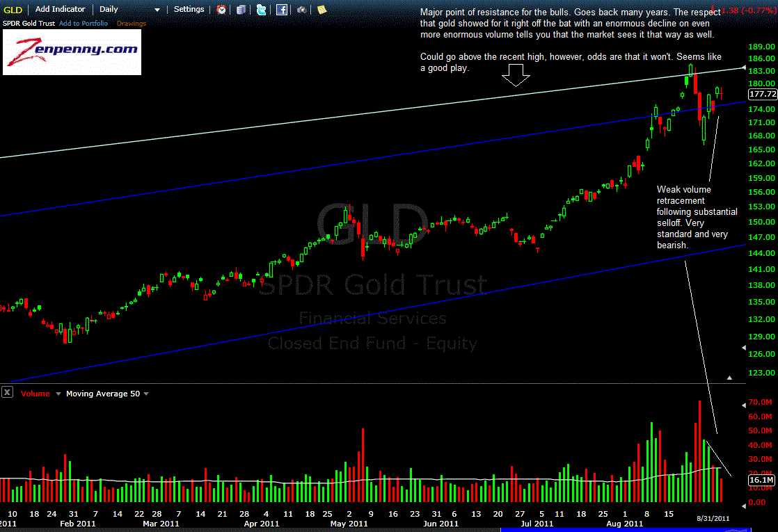
Task: Click the GLD ticker symbol
Action: pos(13,10)
